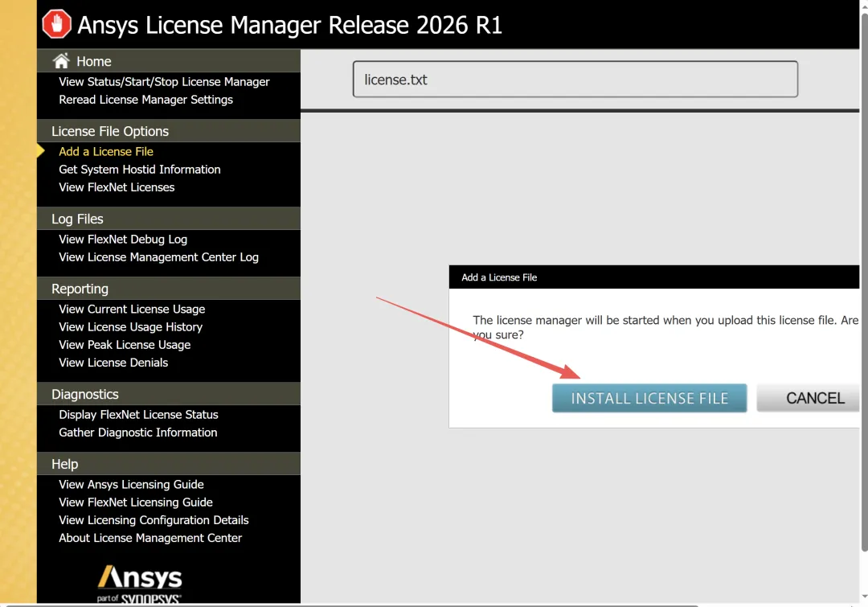Open Display FlexNet License Status
The width and height of the screenshot is (868, 607).
[138, 414]
